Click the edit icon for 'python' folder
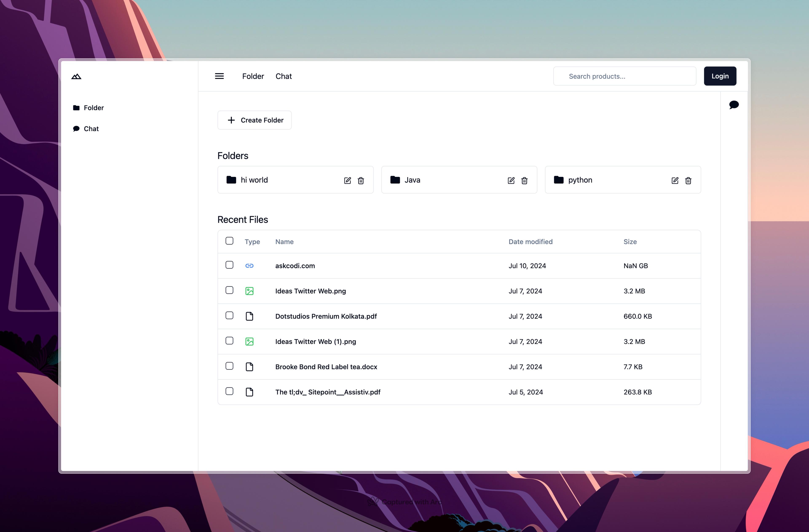The image size is (809, 532). tap(675, 180)
